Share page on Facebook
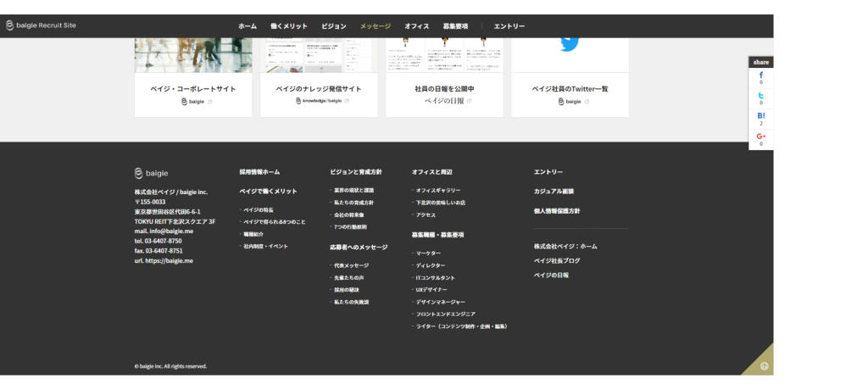This screenshot has height=390, width=868. pyautogui.click(x=760, y=75)
